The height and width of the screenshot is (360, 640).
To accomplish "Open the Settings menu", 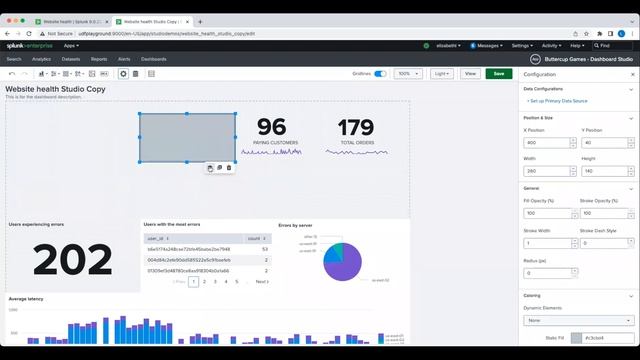I will 522,46.
